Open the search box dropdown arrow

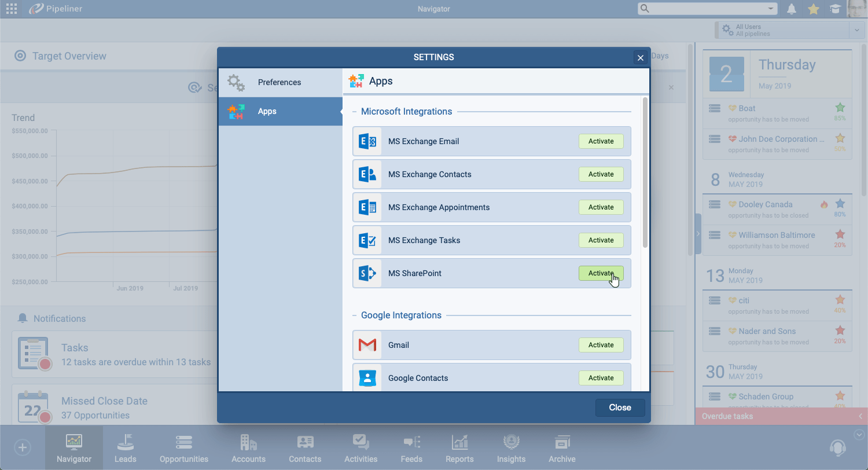(771, 9)
